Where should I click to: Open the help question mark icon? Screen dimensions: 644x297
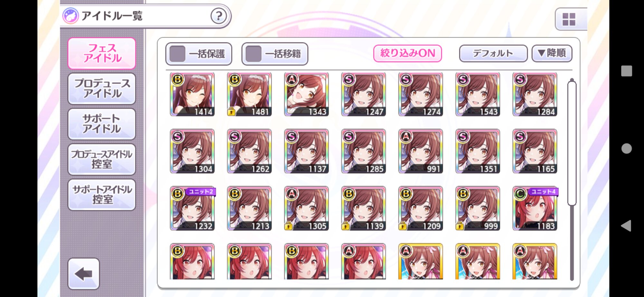point(219,15)
